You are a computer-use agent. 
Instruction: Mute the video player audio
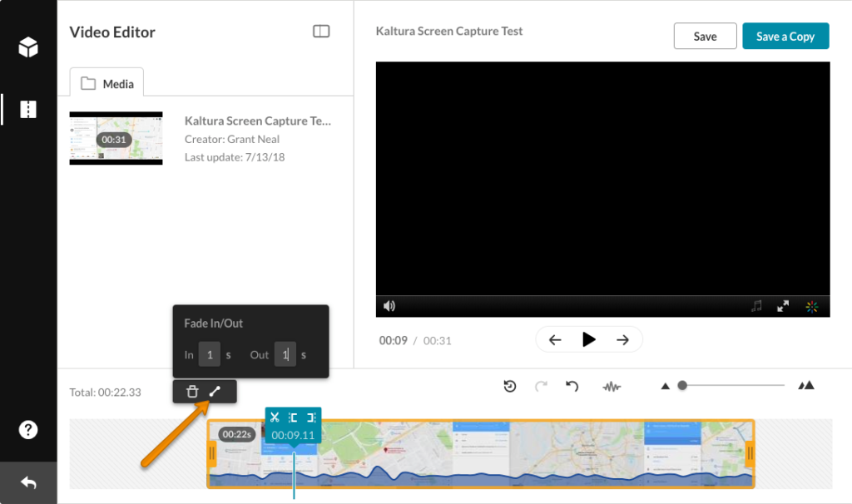[x=389, y=306]
